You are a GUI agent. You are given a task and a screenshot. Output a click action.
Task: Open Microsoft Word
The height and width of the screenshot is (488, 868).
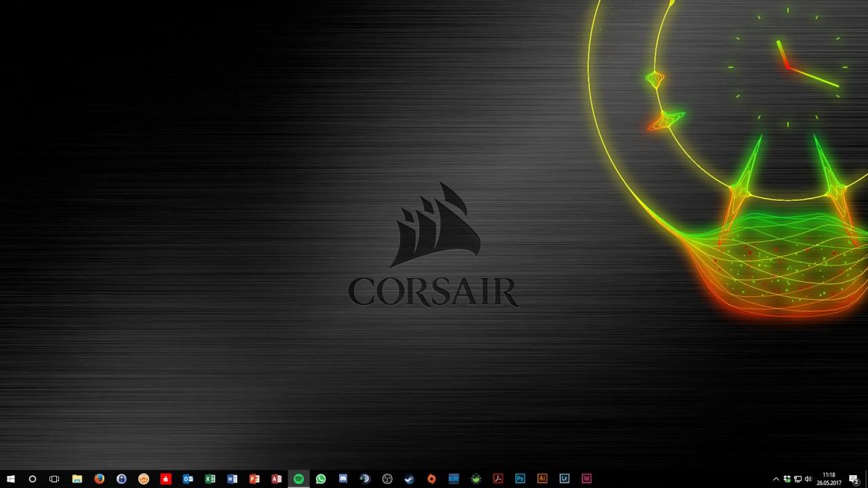pos(232,479)
